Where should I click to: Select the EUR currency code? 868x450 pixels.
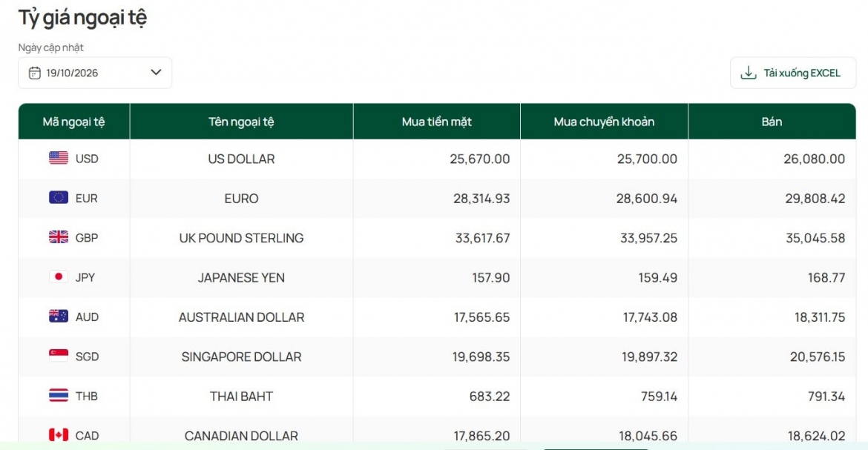point(86,198)
